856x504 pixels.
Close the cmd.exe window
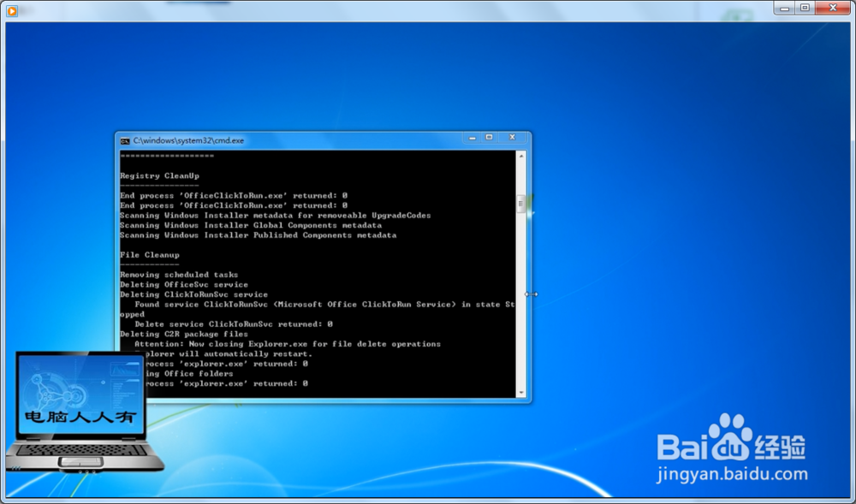pos(512,138)
